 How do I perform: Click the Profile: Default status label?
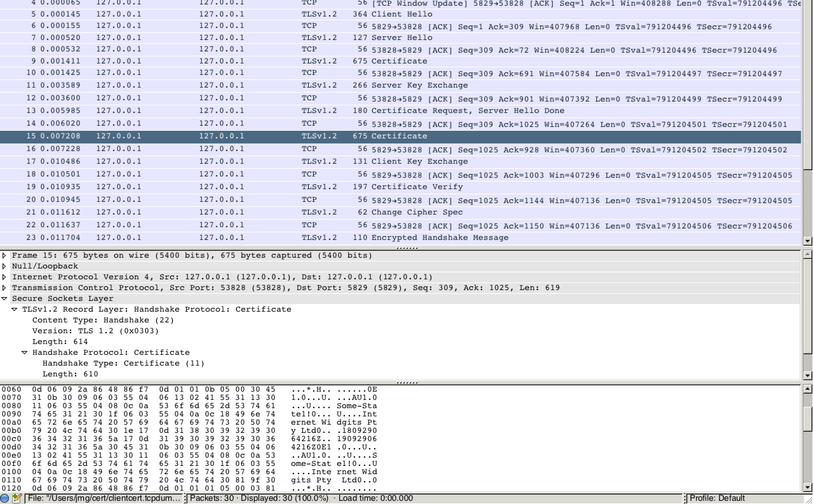pyautogui.click(x=717, y=498)
